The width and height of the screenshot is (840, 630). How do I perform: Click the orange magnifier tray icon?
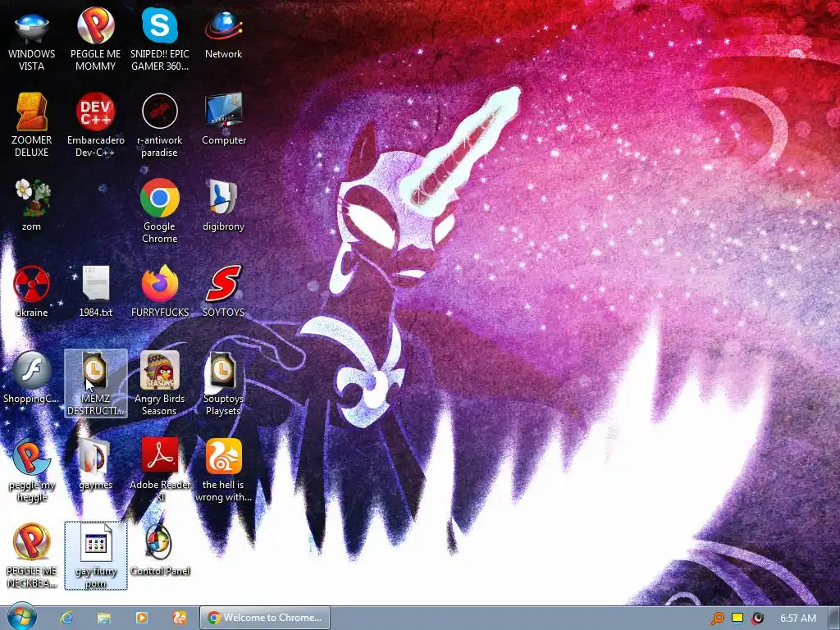717,619
